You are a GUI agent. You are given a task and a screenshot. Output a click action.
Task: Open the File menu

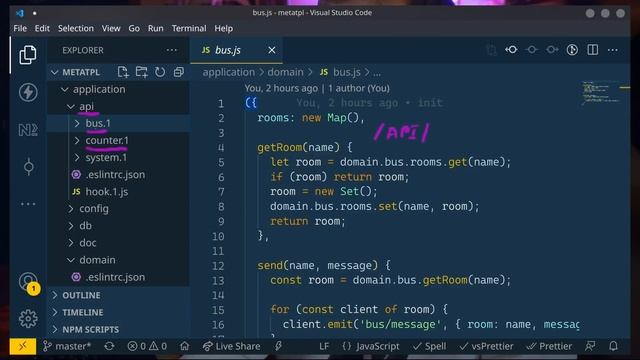pyautogui.click(x=20, y=28)
